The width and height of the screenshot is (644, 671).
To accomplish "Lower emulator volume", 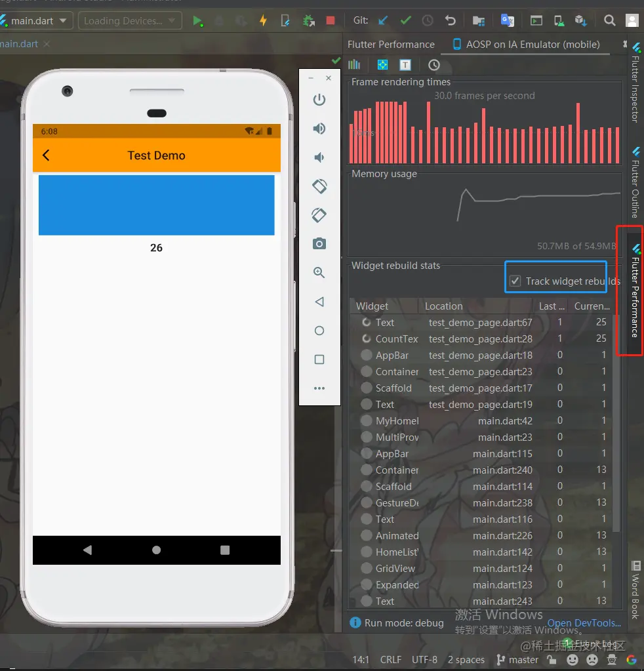I will (x=319, y=157).
